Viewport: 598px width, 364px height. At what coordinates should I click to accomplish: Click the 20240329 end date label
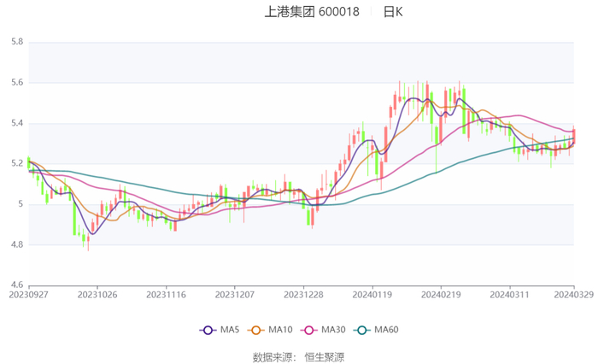pyautogui.click(x=573, y=295)
